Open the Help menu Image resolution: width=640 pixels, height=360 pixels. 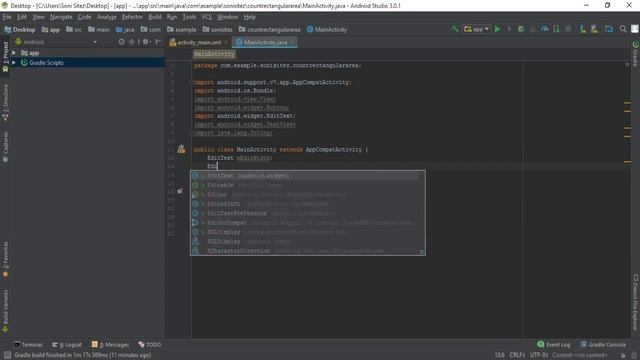[249, 17]
